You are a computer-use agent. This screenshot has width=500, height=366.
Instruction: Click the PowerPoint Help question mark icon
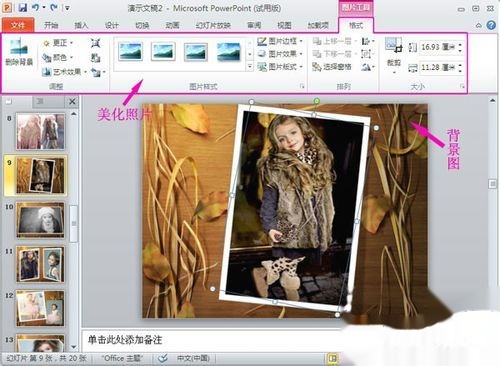(491, 25)
